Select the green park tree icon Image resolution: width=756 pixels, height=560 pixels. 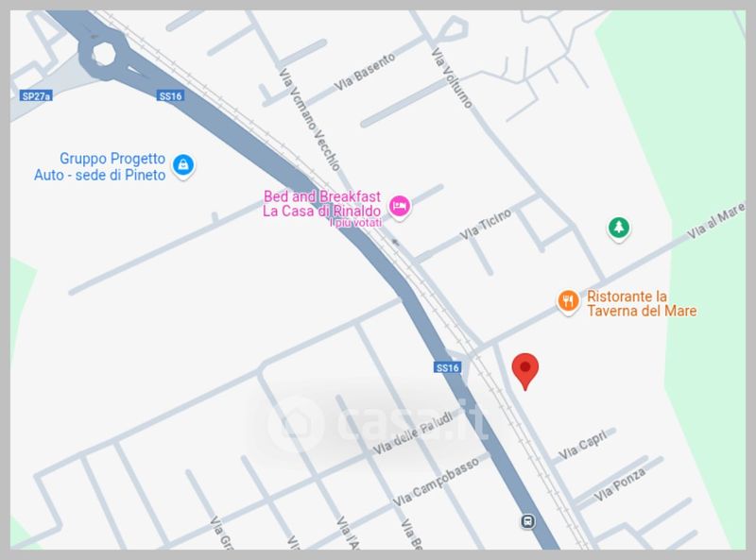pos(619,228)
